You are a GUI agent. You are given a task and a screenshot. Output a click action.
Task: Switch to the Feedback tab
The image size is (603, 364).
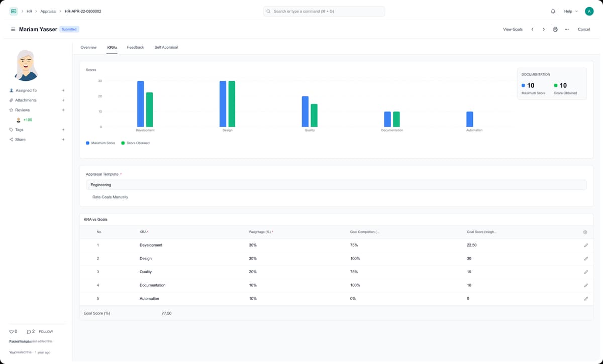click(x=135, y=47)
